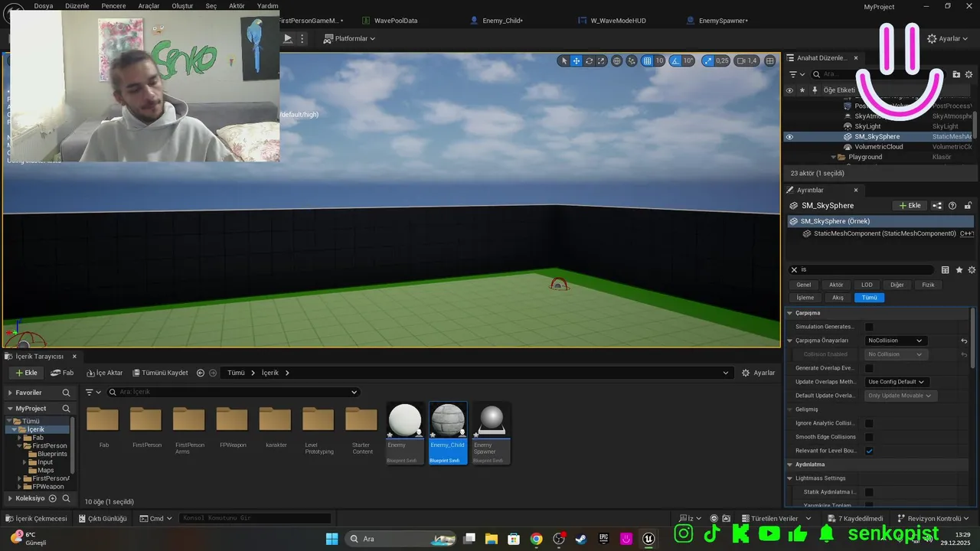Image resolution: width=980 pixels, height=551 pixels.
Task: Open Unreal Engine icon in Windows taskbar
Action: pos(649,539)
